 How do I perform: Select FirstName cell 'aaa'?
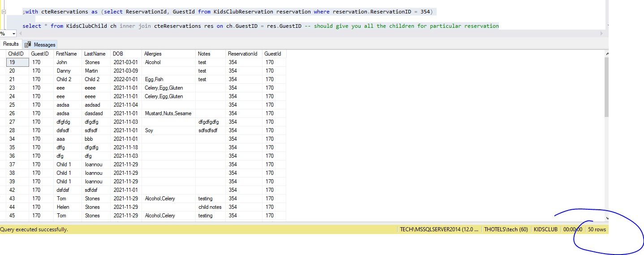click(x=68, y=139)
